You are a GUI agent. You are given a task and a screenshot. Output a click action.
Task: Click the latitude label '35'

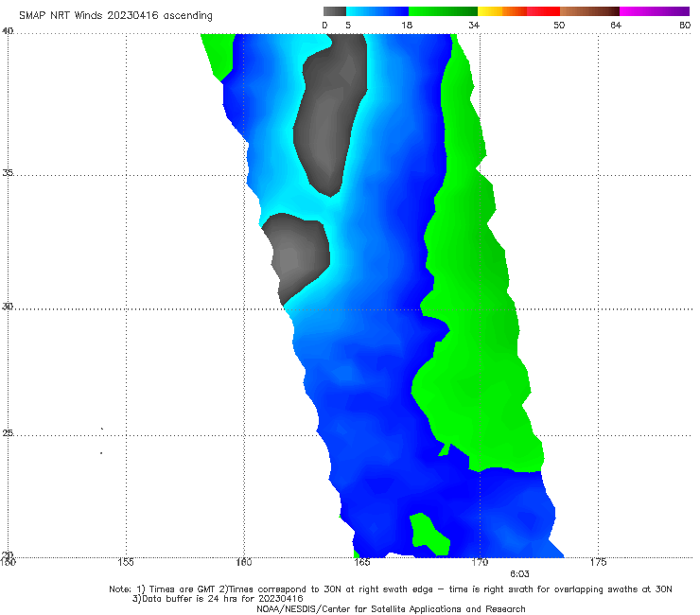pyautogui.click(x=8, y=173)
